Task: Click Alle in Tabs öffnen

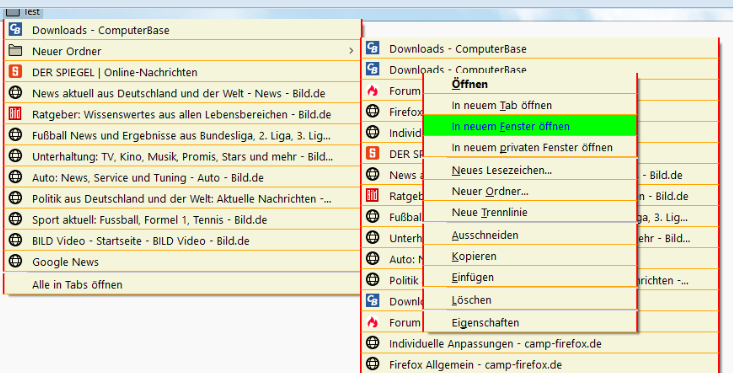Action: click(182, 284)
